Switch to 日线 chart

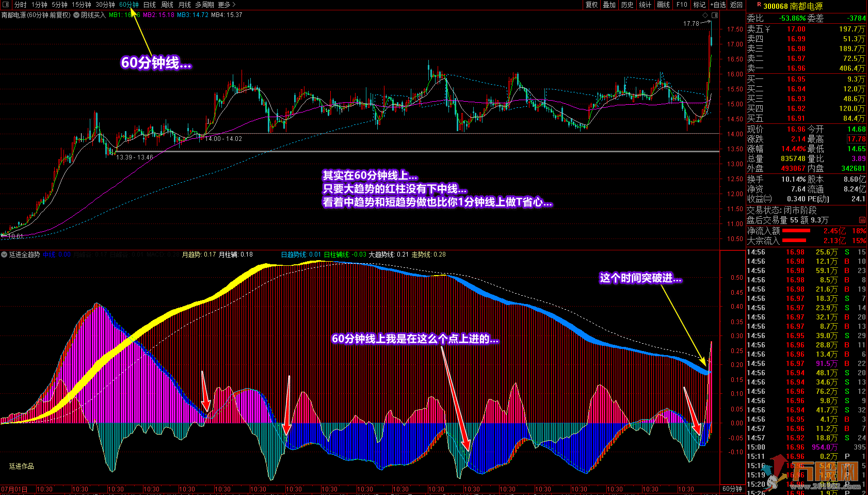(x=150, y=5)
